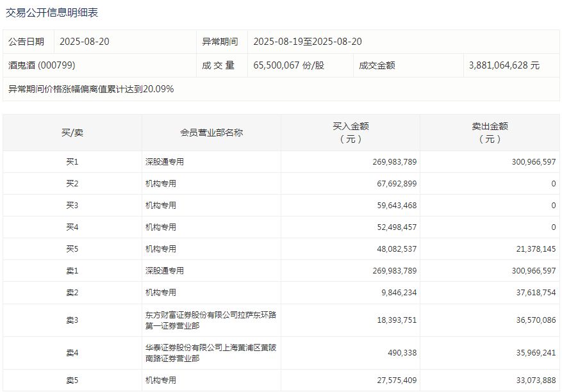Select the announcement date 2025-08-20 value
562x392 pixels.
click(x=84, y=42)
